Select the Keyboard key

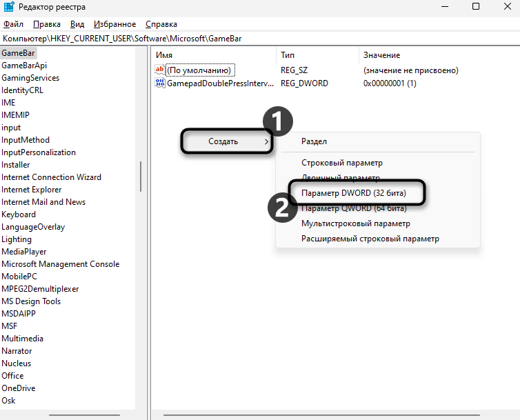[x=19, y=214]
